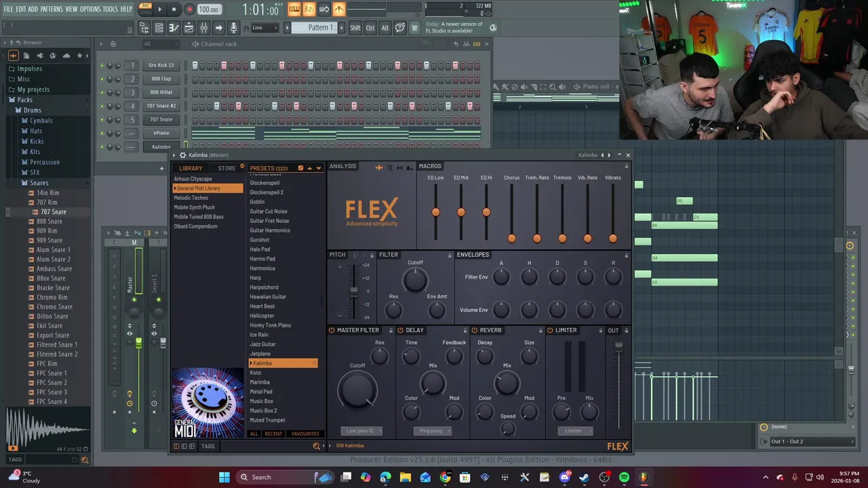Viewport: 868px width, 488px height.
Task: Switch to the STORE tab in FLEX
Action: tap(226, 168)
